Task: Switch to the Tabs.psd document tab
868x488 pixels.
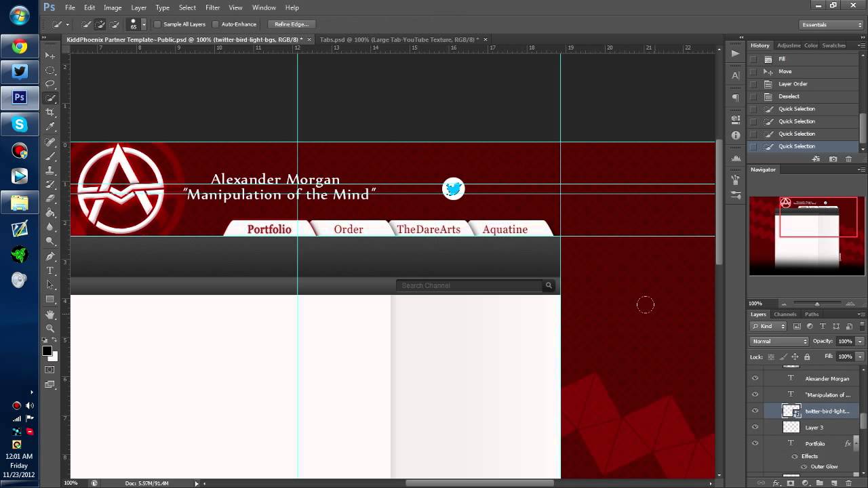Action: (399, 40)
